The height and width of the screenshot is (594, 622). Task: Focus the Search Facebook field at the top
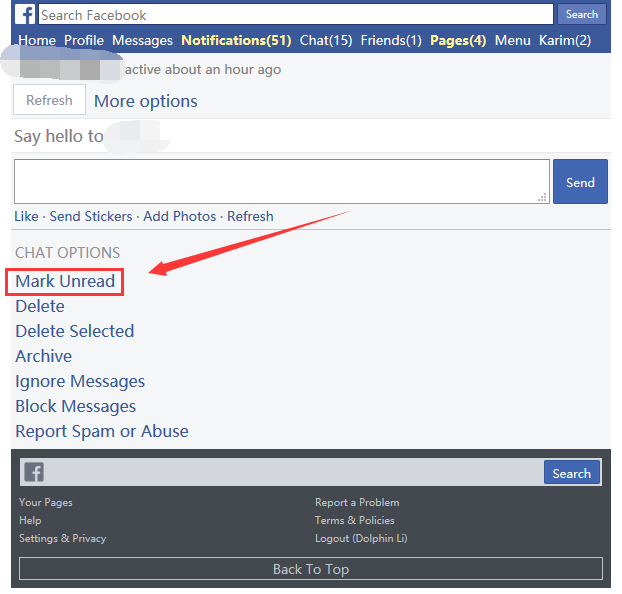pyautogui.click(x=296, y=15)
